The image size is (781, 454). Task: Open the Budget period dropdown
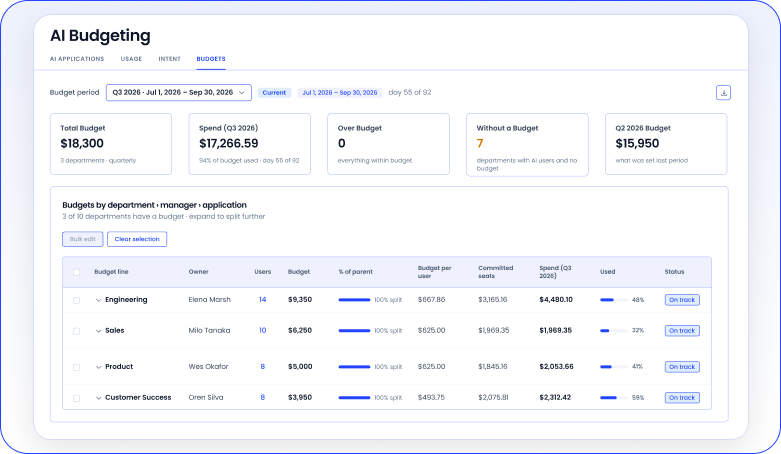click(178, 93)
